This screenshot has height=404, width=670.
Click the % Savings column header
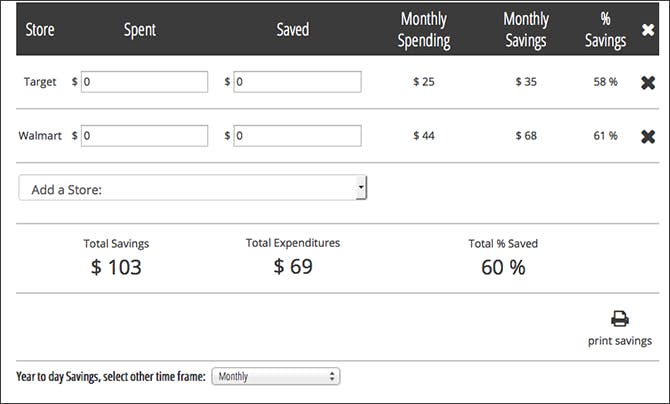tap(605, 30)
